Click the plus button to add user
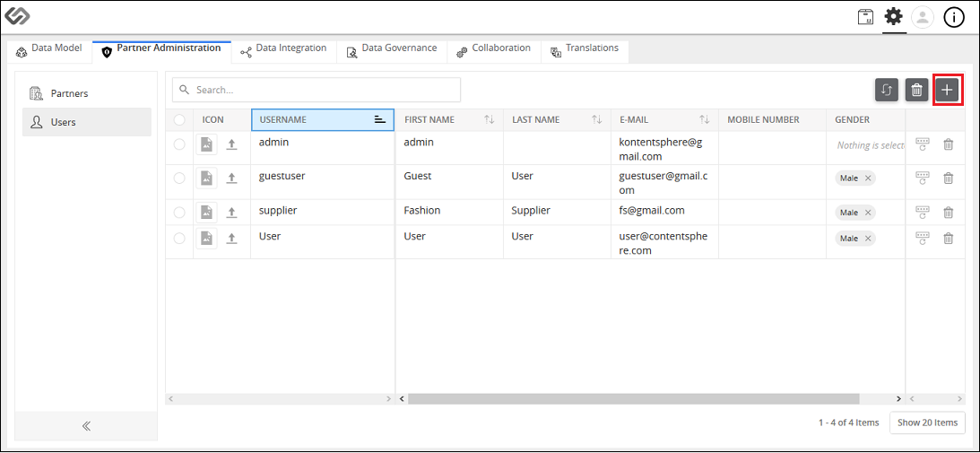The image size is (980, 453). (x=947, y=90)
